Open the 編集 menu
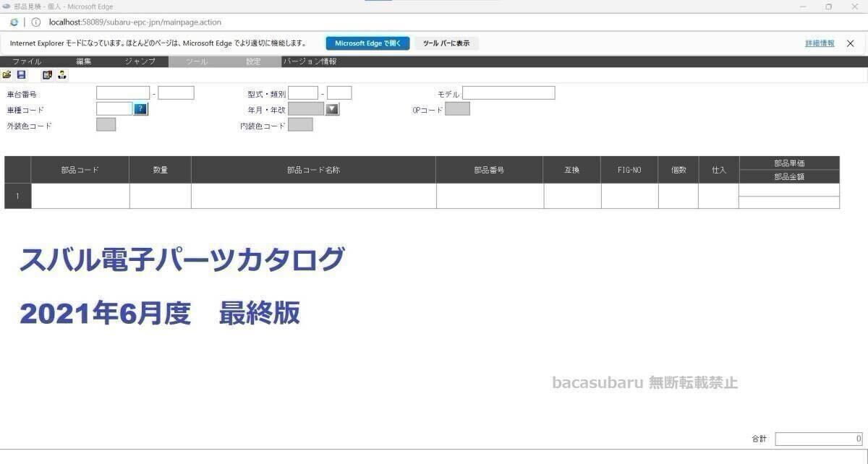The height and width of the screenshot is (464, 868). pyautogui.click(x=84, y=61)
